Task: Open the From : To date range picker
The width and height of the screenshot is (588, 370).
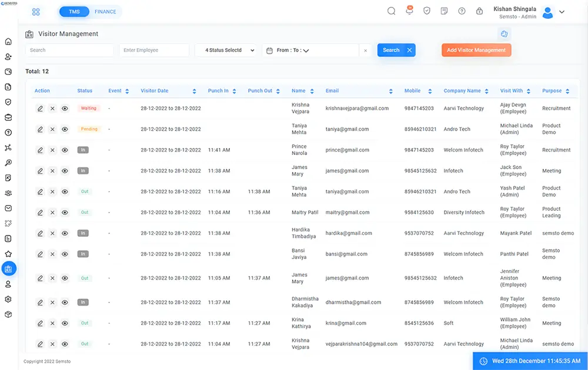Action: [x=310, y=50]
